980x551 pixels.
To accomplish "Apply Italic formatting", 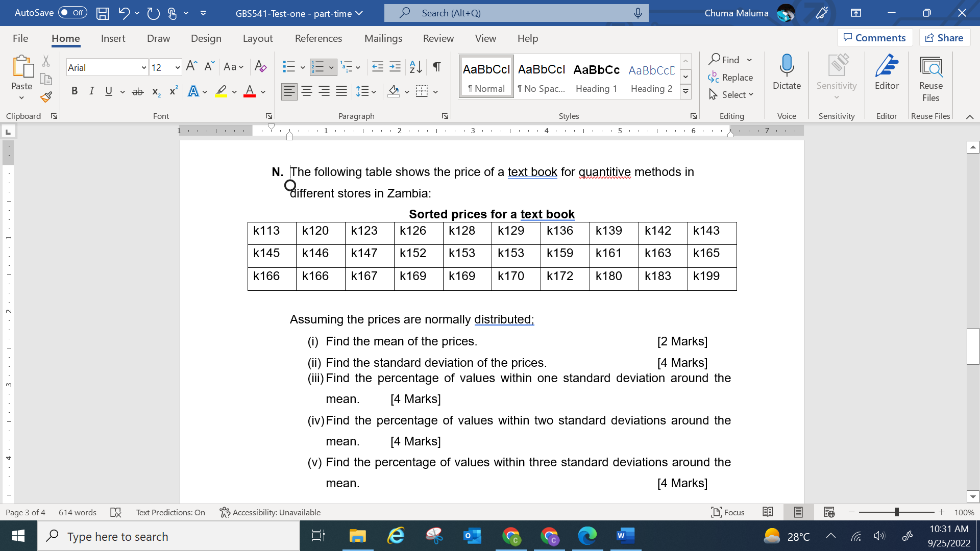I will (91, 91).
